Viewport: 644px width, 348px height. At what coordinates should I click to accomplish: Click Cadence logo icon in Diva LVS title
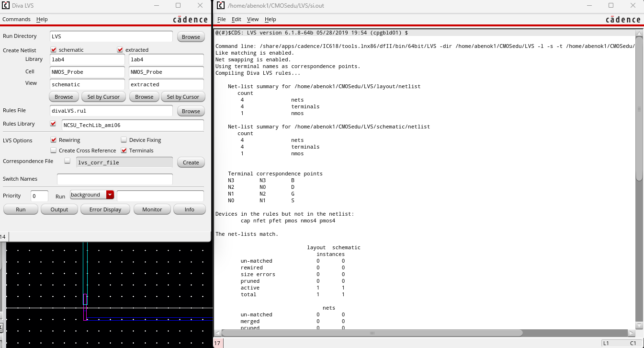5,5
